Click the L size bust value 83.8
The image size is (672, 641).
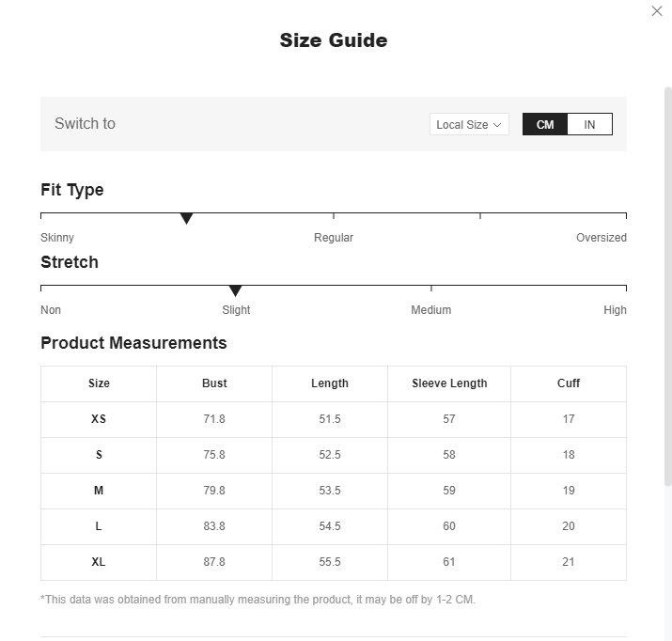(x=214, y=526)
